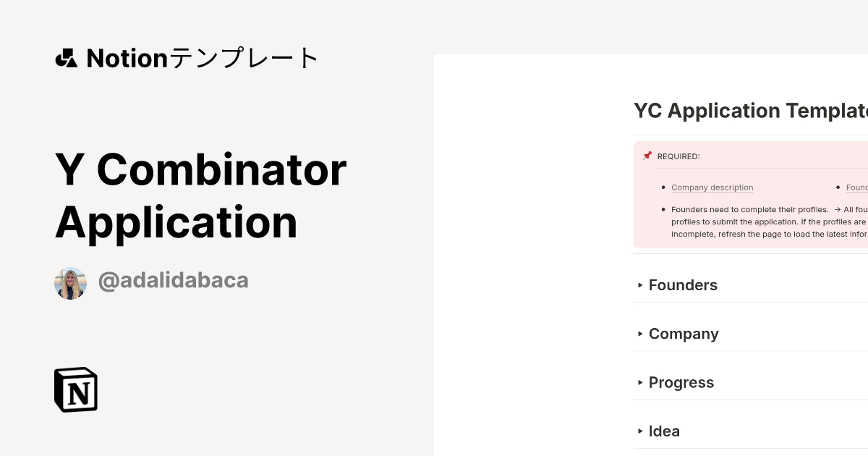Click the @adalidabaca username

(x=173, y=281)
